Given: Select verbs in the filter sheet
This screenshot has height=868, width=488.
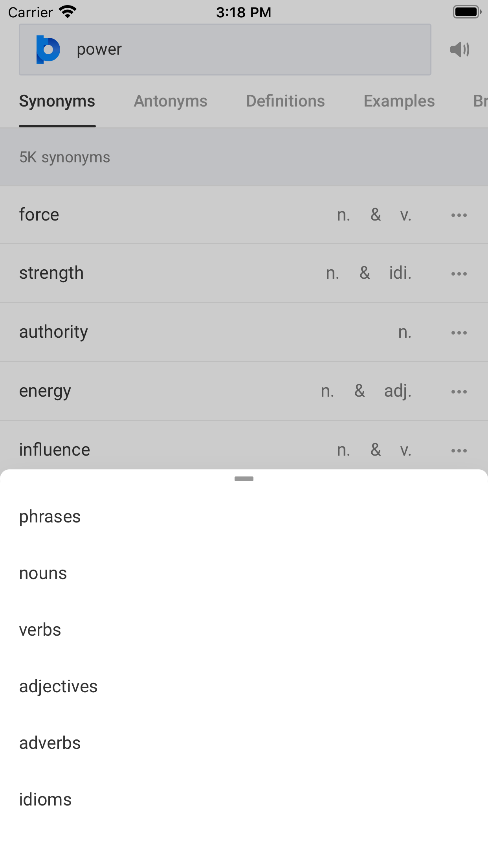Looking at the screenshot, I should click(x=40, y=630).
